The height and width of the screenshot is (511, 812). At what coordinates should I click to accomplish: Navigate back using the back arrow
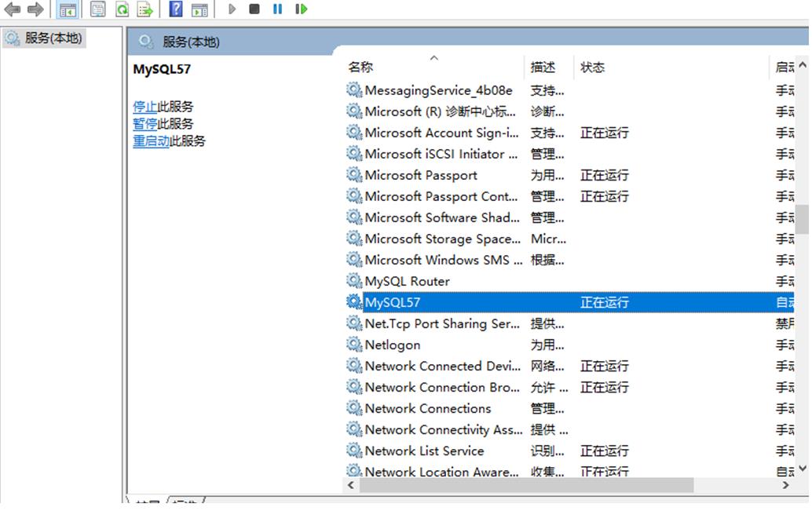click(10, 9)
